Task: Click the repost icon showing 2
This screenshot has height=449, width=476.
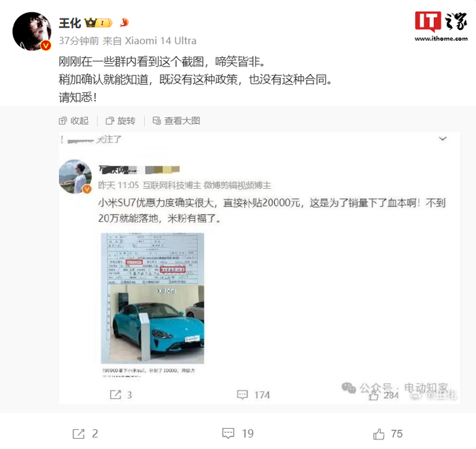Action: point(79,433)
